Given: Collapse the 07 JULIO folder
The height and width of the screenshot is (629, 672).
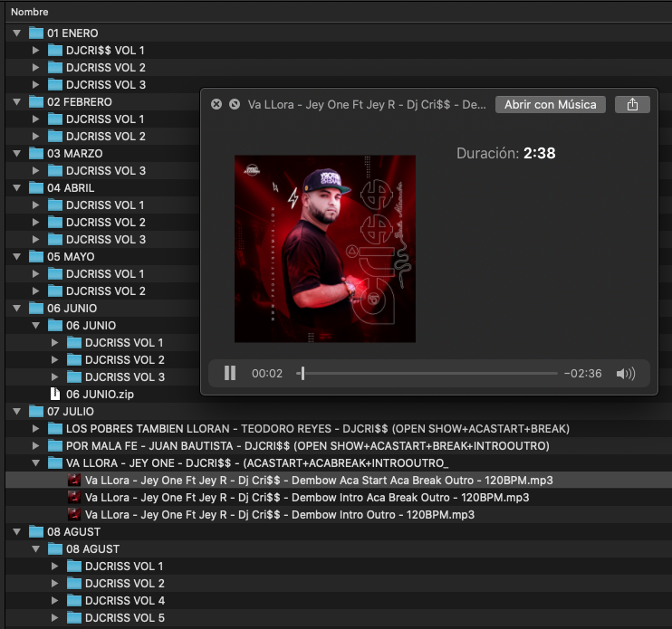Looking at the screenshot, I should click(17, 412).
